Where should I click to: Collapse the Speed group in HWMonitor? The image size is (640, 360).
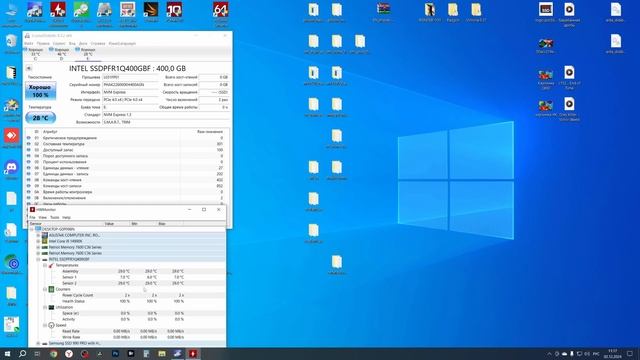pyautogui.click(x=45, y=325)
